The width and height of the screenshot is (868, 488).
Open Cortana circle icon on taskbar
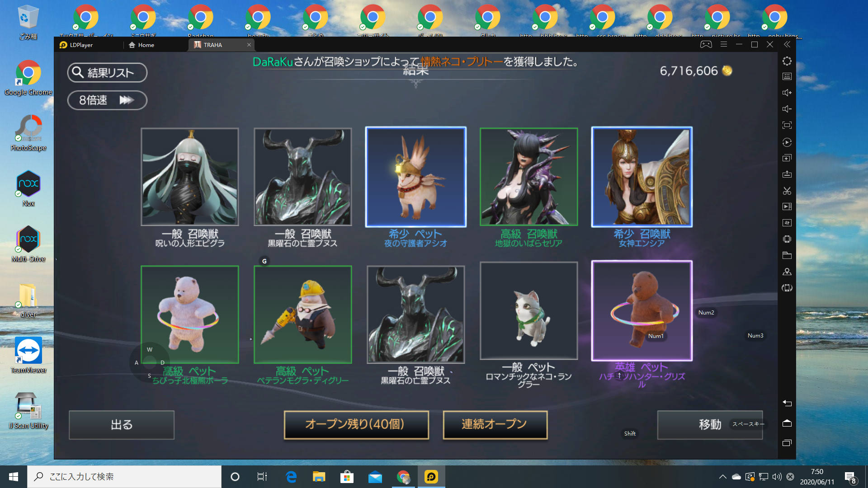coord(235,477)
